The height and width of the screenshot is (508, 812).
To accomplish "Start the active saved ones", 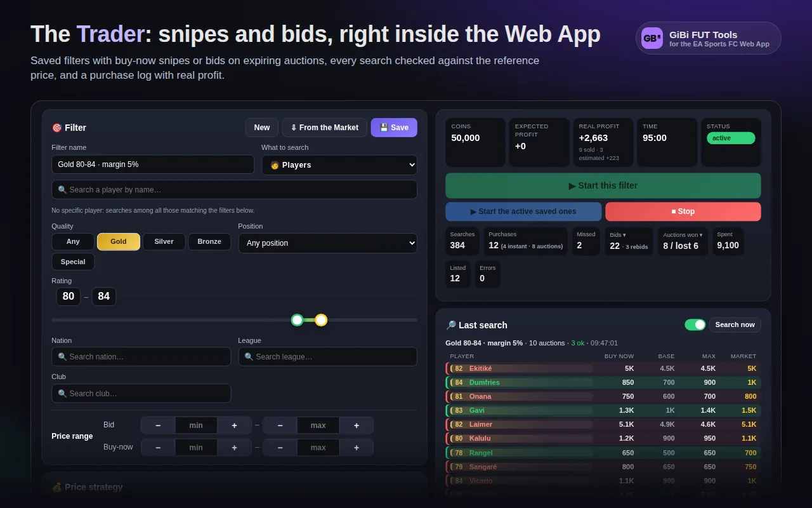I will click(523, 211).
